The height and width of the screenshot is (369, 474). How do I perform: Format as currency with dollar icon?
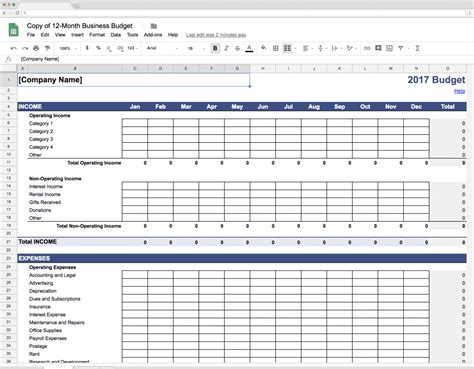pyautogui.click(x=87, y=48)
